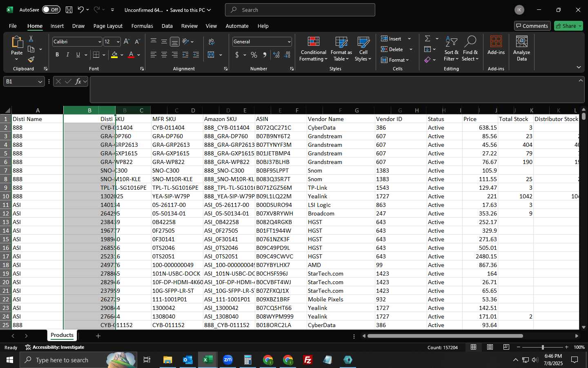
Task: Select the Products sheet tab
Action: 62,335
